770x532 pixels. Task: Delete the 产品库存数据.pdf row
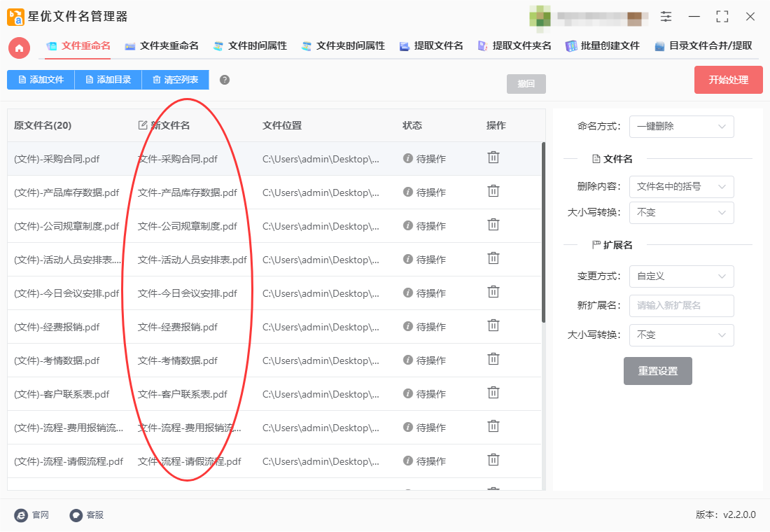493,191
